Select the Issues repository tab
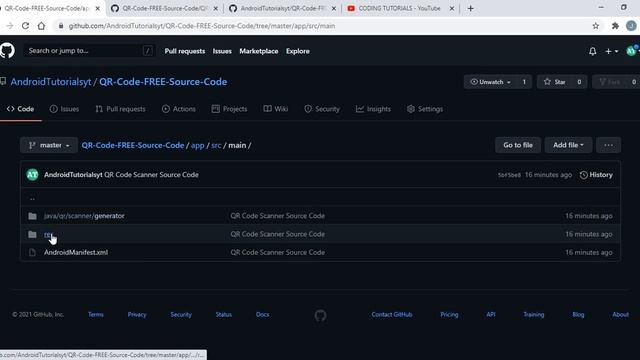 point(64,109)
